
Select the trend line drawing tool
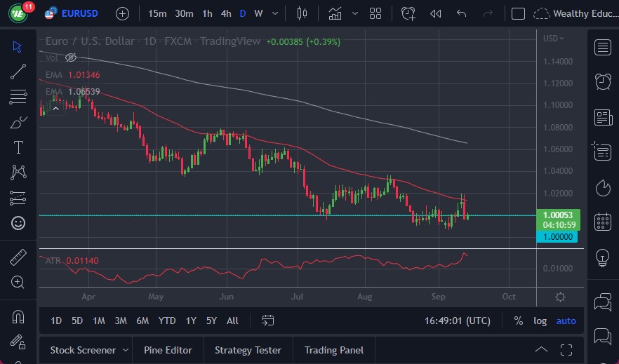click(18, 71)
